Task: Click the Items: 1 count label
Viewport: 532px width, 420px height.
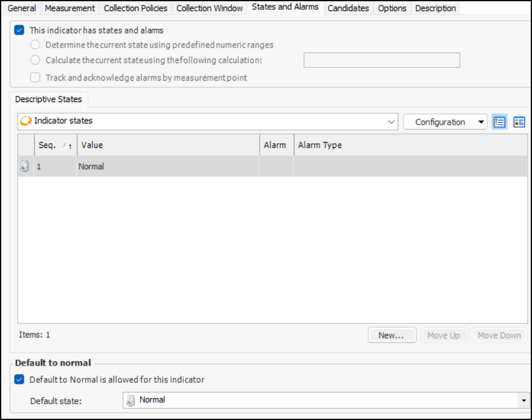Action: 34,335
